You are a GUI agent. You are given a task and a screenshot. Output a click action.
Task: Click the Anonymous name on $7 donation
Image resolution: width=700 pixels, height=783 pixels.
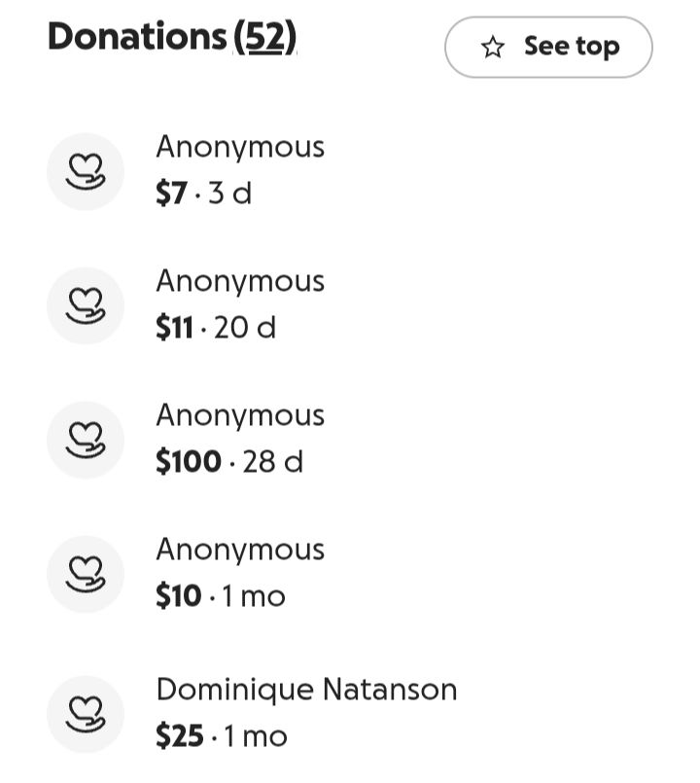240,148
